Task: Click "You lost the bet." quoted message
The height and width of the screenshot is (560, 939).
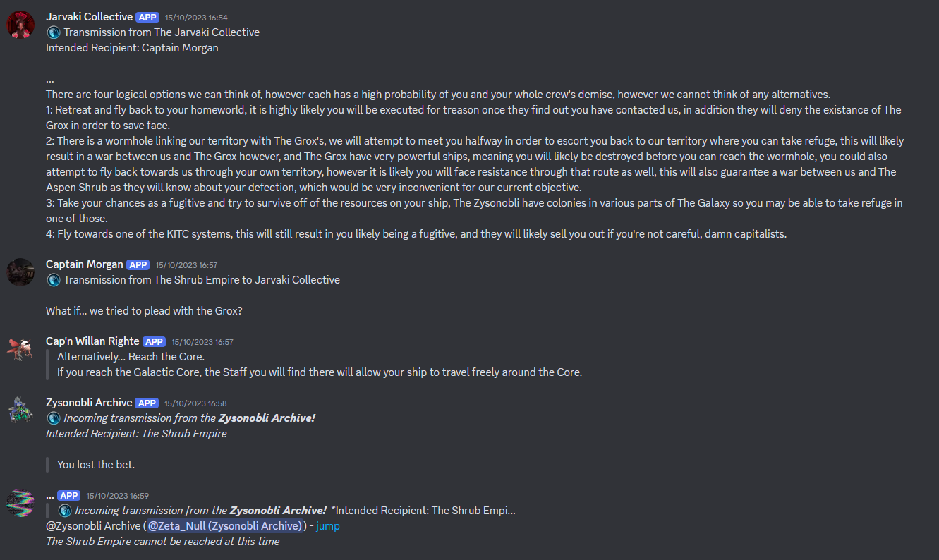Action: [96, 465]
